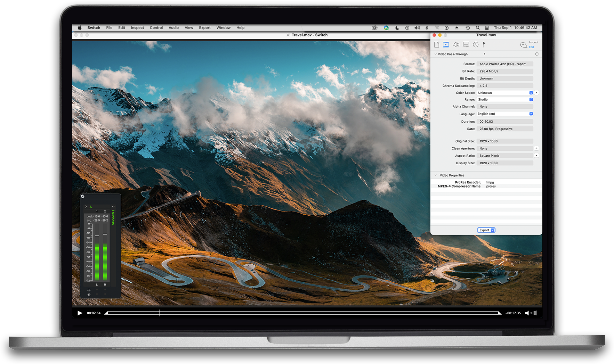The image size is (614, 364).
Task: Close the audio meter panel
Action: point(83,196)
